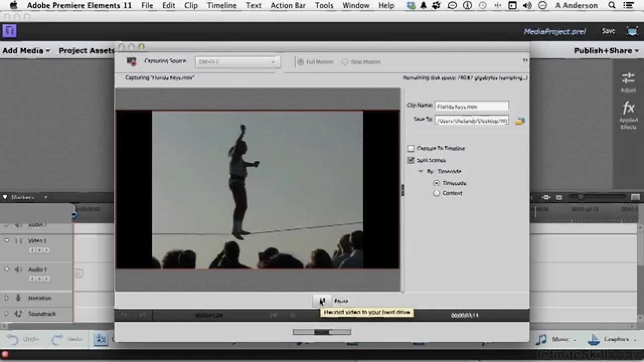Open the Music panel icon
Viewport: 644px width, 362px height.
pyautogui.click(x=541, y=339)
